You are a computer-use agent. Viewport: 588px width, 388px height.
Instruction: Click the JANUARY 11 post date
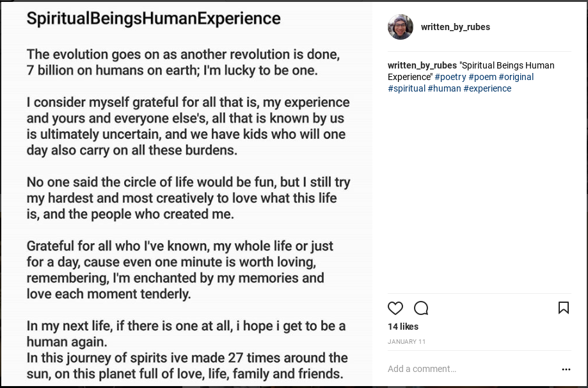(x=406, y=342)
